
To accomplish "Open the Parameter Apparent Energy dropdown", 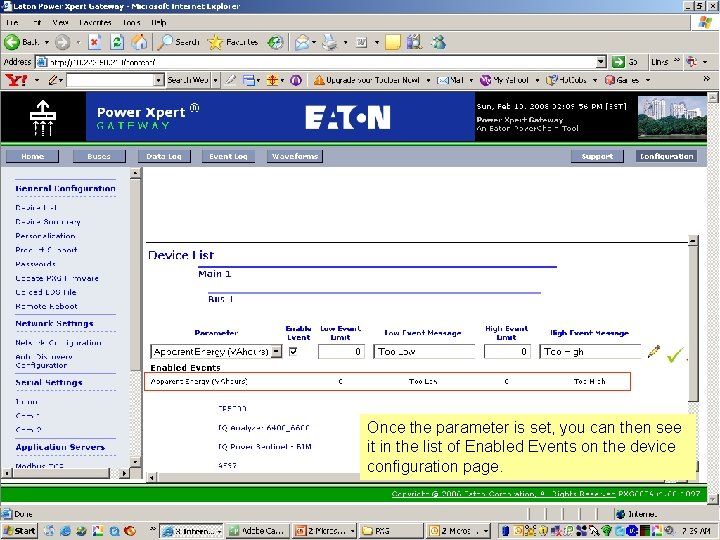I will click(276, 352).
